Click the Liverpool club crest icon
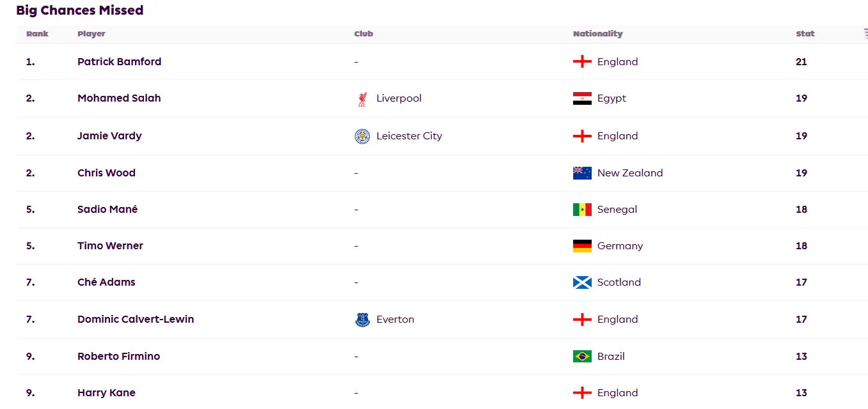 click(363, 98)
